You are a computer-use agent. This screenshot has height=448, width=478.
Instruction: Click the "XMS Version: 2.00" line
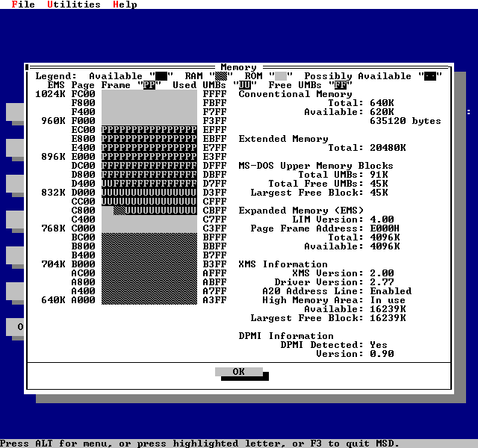click(x=343, y=273)
